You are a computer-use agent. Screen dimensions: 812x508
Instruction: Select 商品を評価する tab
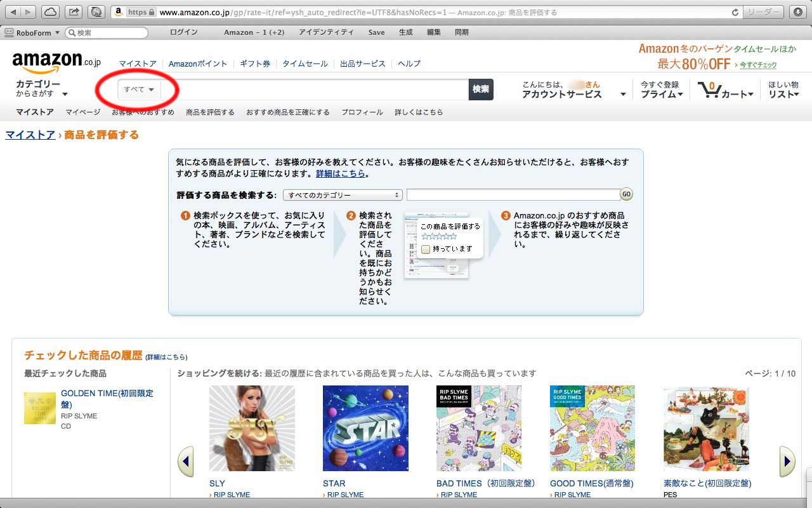coord(210,112)
